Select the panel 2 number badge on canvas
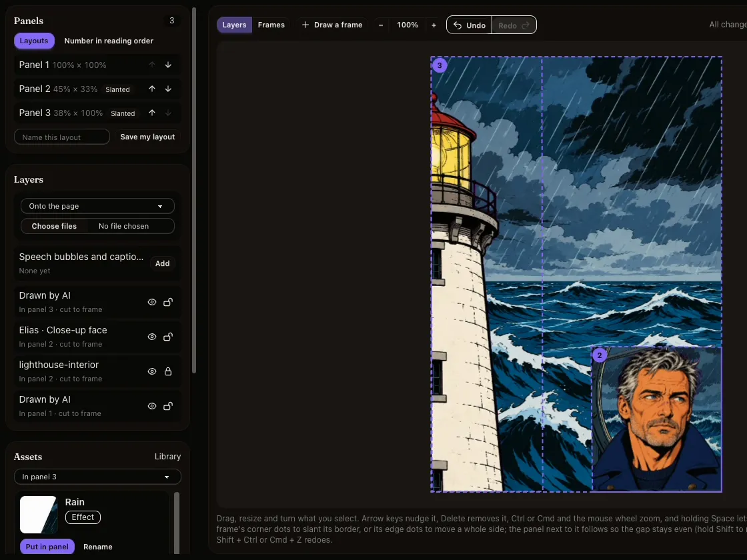 pyautogui.click(x=600, y=355)
